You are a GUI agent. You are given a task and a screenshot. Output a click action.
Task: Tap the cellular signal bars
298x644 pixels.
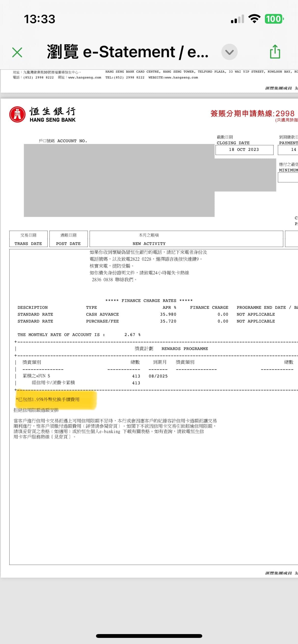click(237, 19)
